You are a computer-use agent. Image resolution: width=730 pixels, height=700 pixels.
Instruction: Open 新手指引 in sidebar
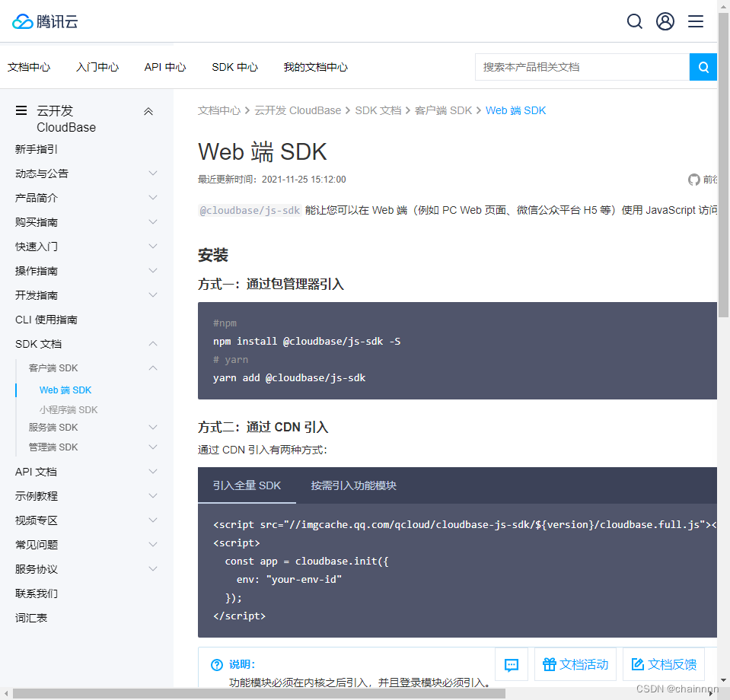pyautogui.click(x=37, y=149)
